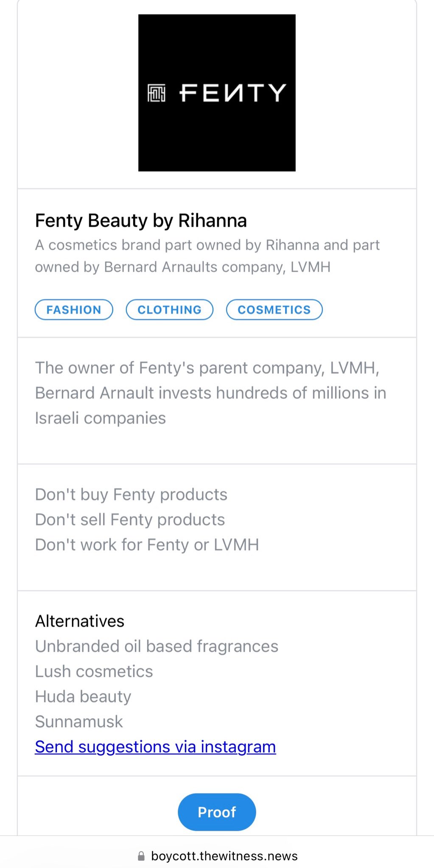Click the square emblem beside the FENTY wordmark

156,93
